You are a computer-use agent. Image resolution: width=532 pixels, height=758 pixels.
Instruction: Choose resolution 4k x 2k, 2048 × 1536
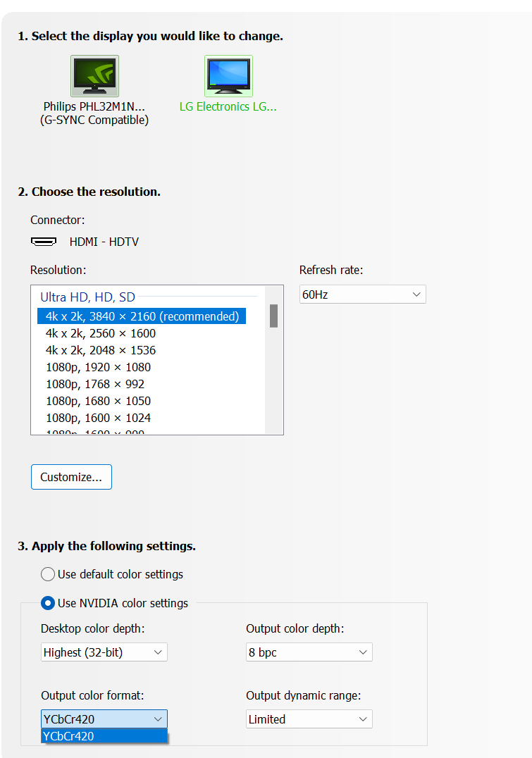(101, 351)
